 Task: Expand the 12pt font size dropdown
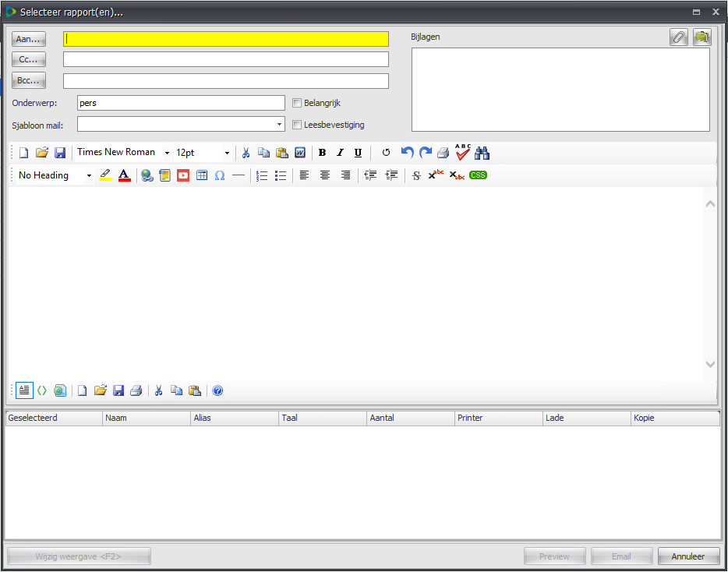[227, 153]
